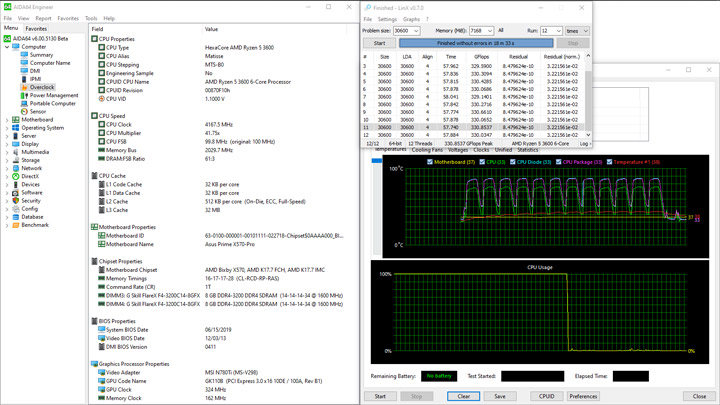Viewport: 720px width, 405px height.
Task: Toggle CPU Package temperature checkbox
Action: point(558,162)
